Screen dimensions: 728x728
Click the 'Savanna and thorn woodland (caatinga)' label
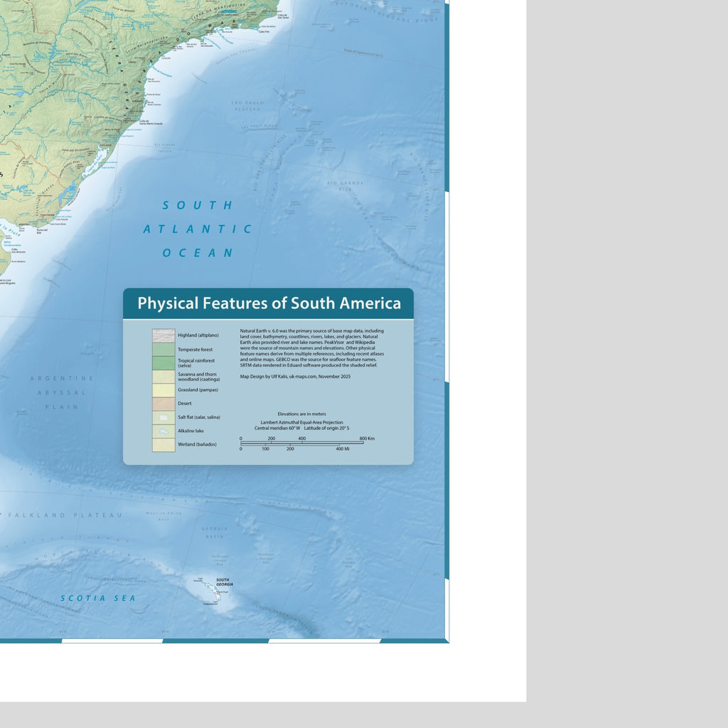(199, 377)
